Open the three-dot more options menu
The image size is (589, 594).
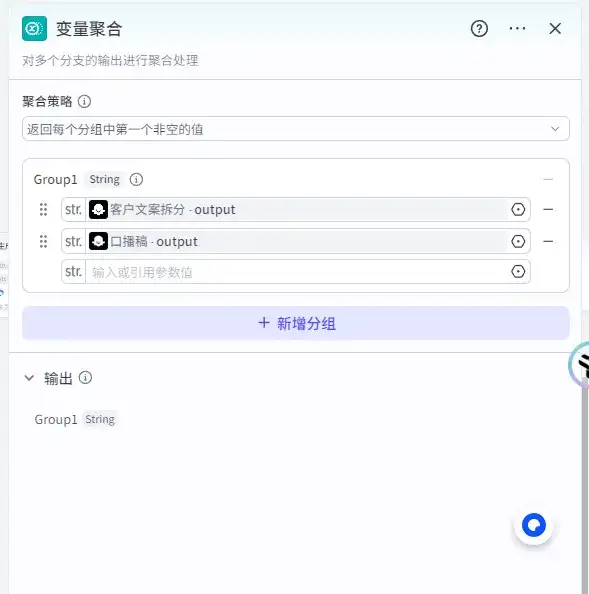coord(517,28)
